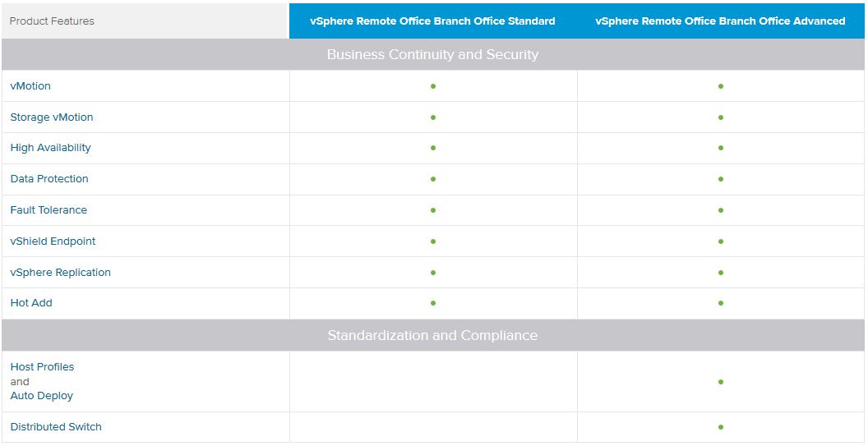The width and height of the screenshot is (868, 446).
Task: Click the Standard column dot for Hot Add
Action: click(x=433, y=303)
